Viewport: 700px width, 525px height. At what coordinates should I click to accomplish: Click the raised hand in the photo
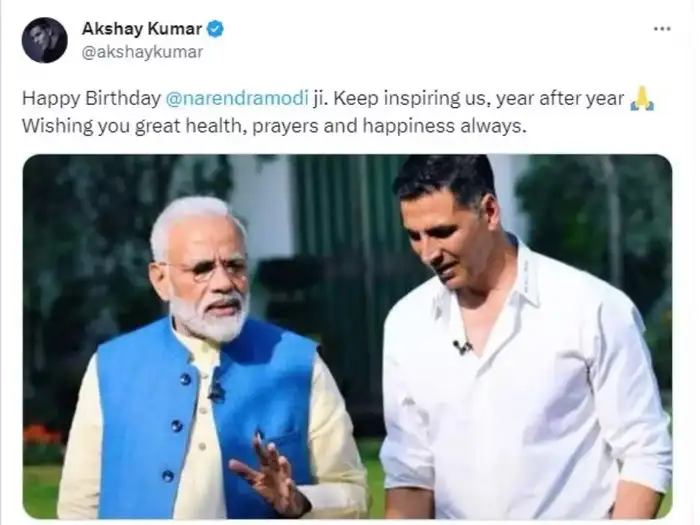tap(268, 471)
